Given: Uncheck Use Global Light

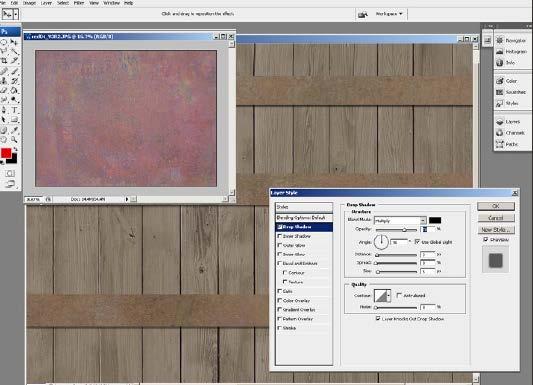Looking at the screenshot, I should (x=417, y=242).
